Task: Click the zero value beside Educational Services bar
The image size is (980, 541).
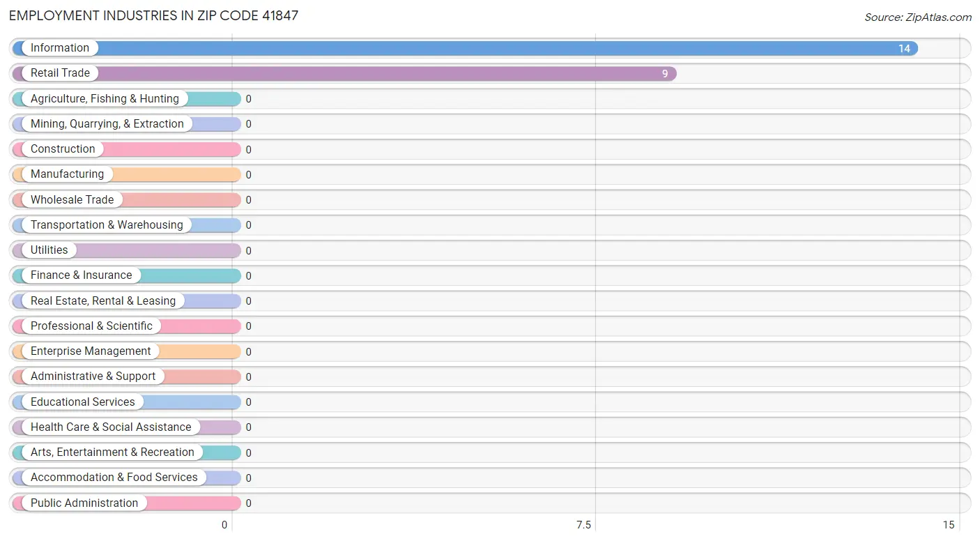Action: (x=248, y=402)
